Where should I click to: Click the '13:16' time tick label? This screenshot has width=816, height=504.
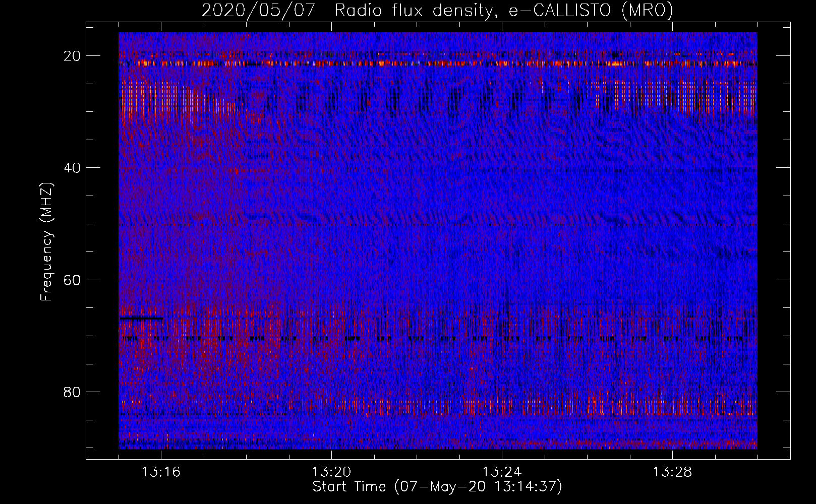161,472
